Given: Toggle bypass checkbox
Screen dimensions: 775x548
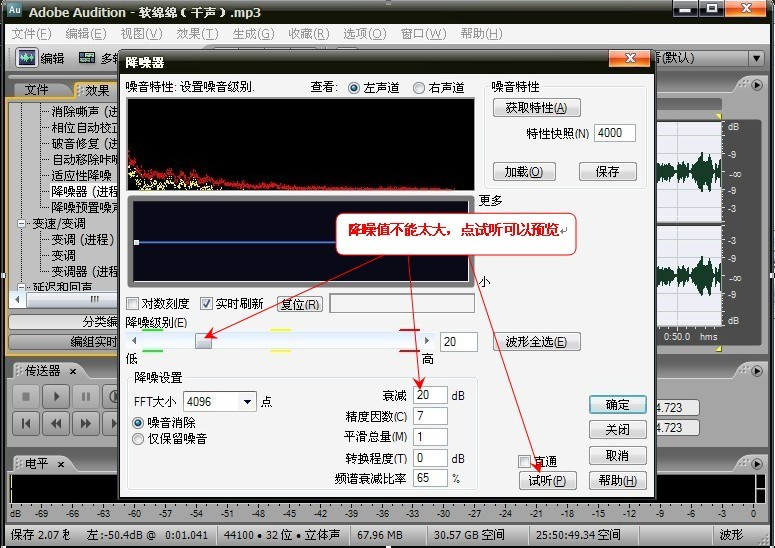Looking at the screenshot, I should coord(524,462).
